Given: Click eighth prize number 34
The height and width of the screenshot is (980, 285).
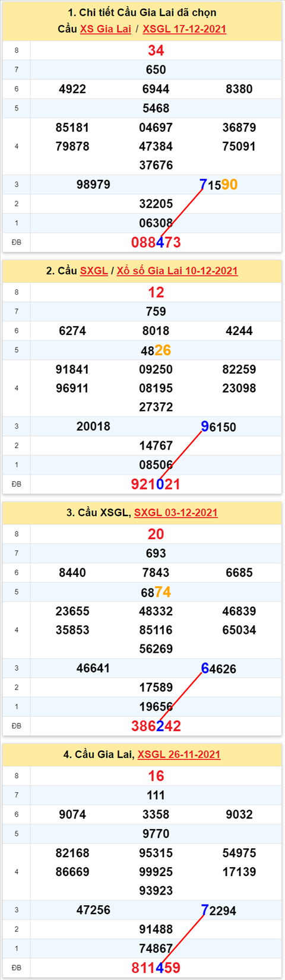Looking at the screenshot, I should 156,50.
